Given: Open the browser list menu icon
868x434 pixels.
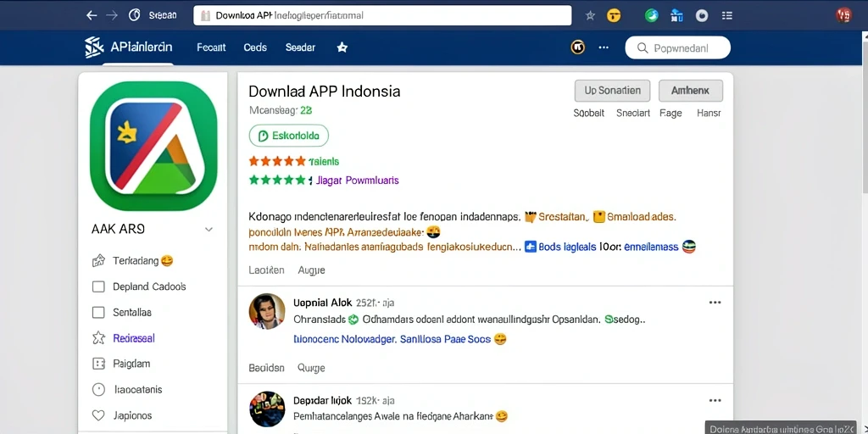Looking at the screenshot, I should tap(727, 15).
